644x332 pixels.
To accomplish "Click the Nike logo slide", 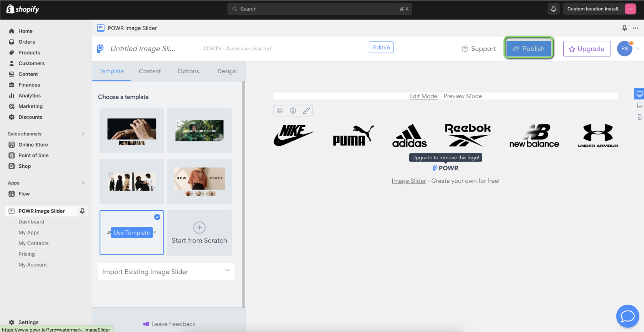I will (294, 135).
